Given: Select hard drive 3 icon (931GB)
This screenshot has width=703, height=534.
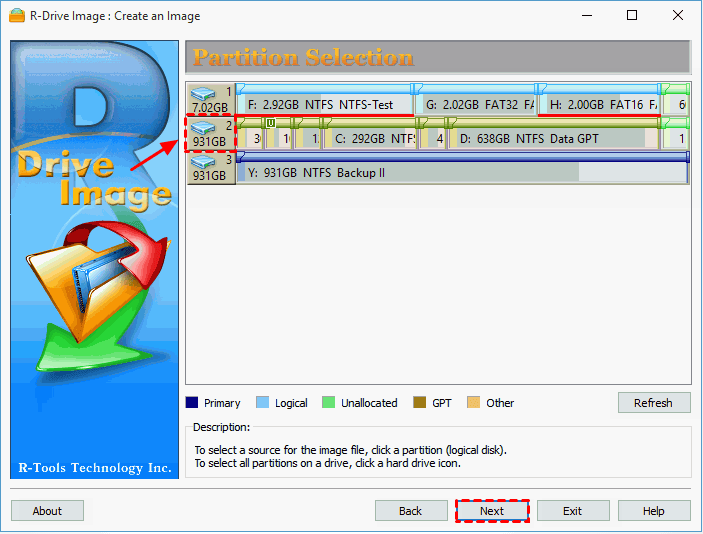Looking at the screenshot, I should (x=210, y=168).
